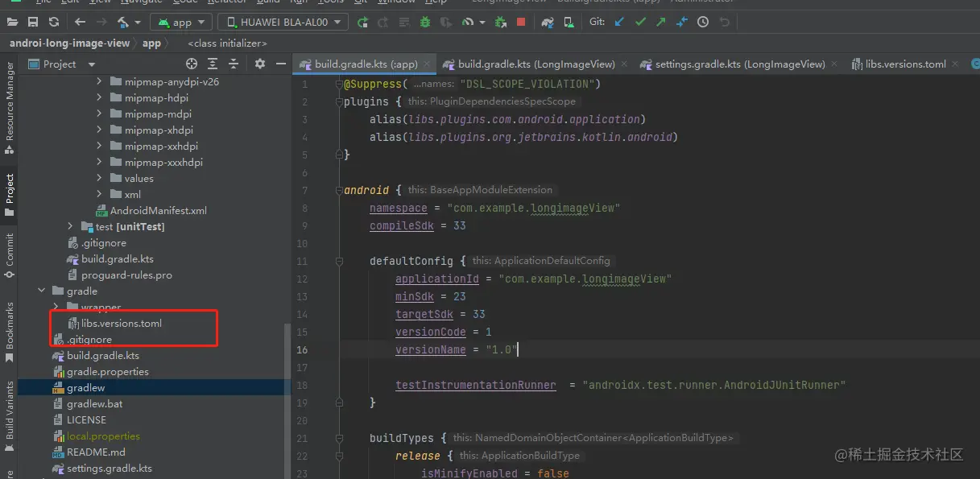Click the Git Commit checkmark icon
This screenshot has height=479, width=980.
640,23
